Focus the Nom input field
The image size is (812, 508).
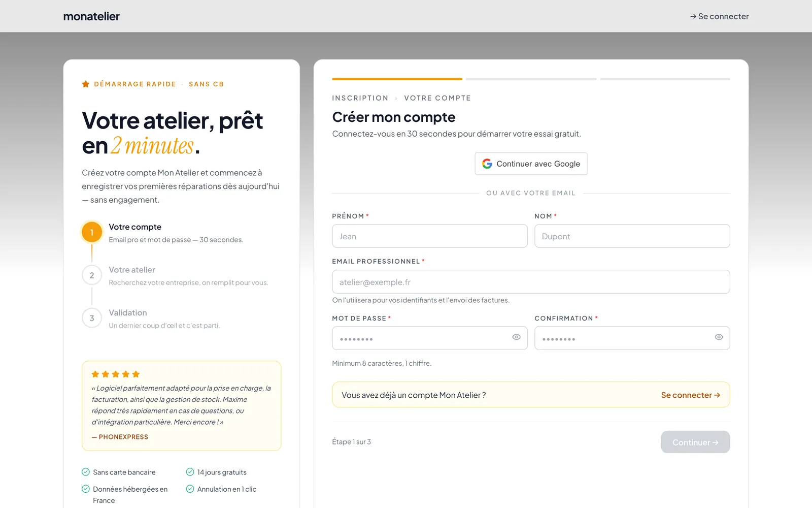pos(632,236)
